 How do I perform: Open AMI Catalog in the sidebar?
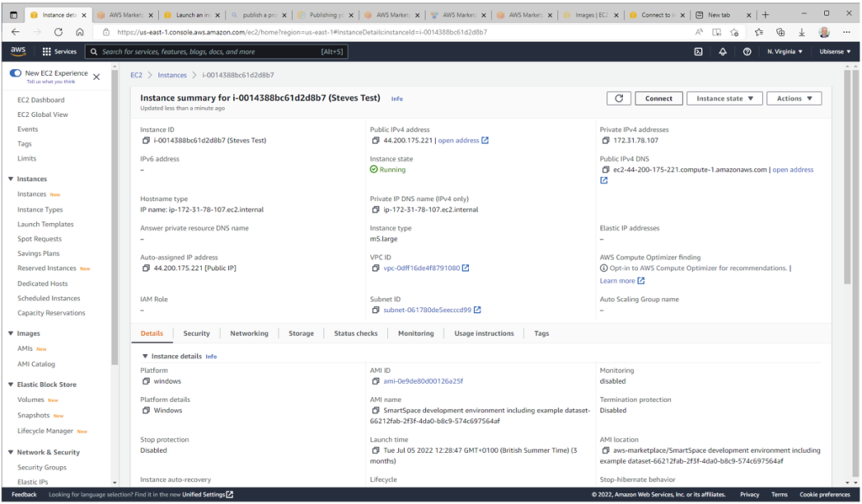[x=35, y=364]
